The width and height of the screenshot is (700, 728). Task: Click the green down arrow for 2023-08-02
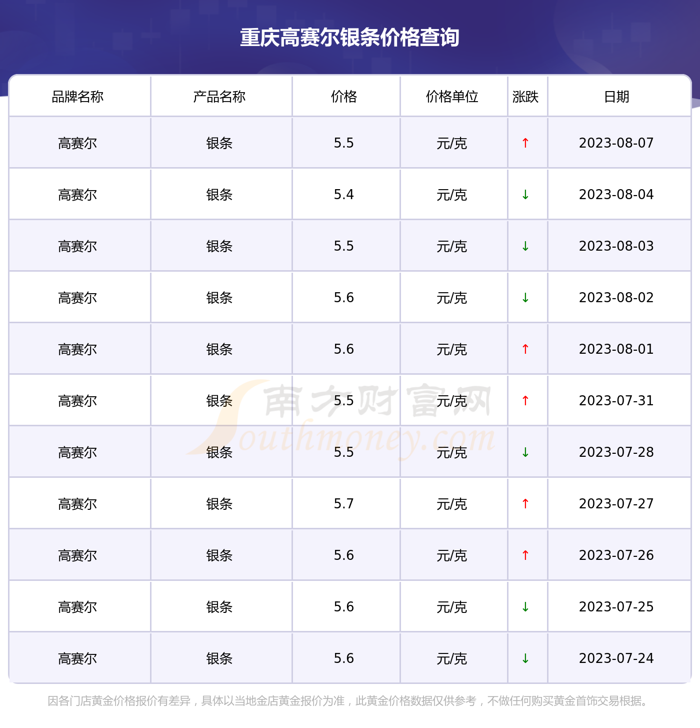point(525,298)
